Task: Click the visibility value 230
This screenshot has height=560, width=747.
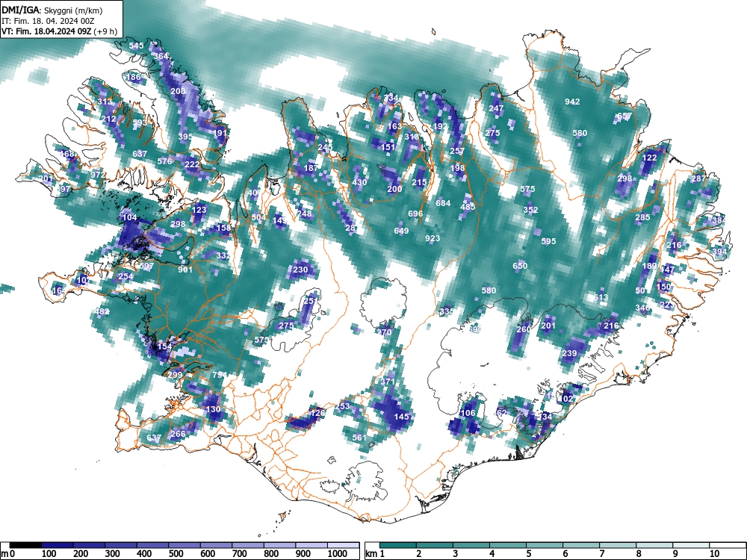Action: (x=300, y=270)
